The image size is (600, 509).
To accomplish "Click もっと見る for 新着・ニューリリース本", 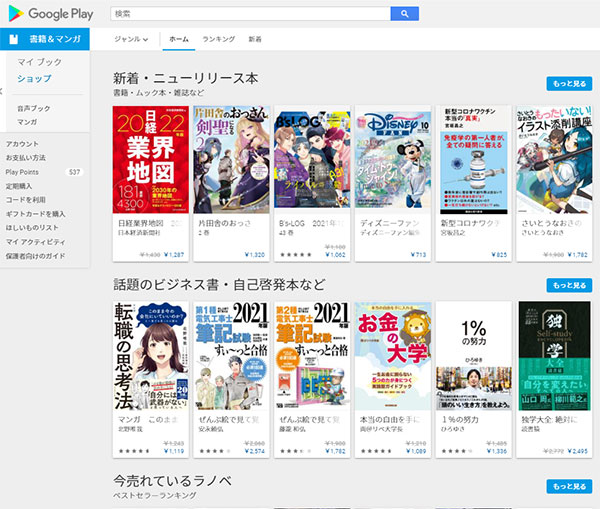I will tap(569, 83).
